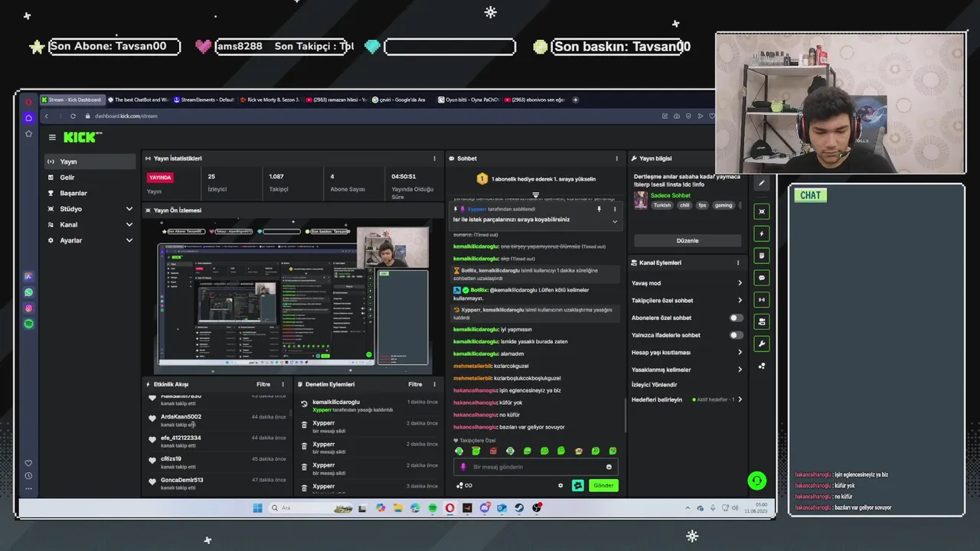Click GoncaDemir513 in activity feed
Image resolution: width=980 pixels, height=551 pixels.
click(x=181, y=480)
